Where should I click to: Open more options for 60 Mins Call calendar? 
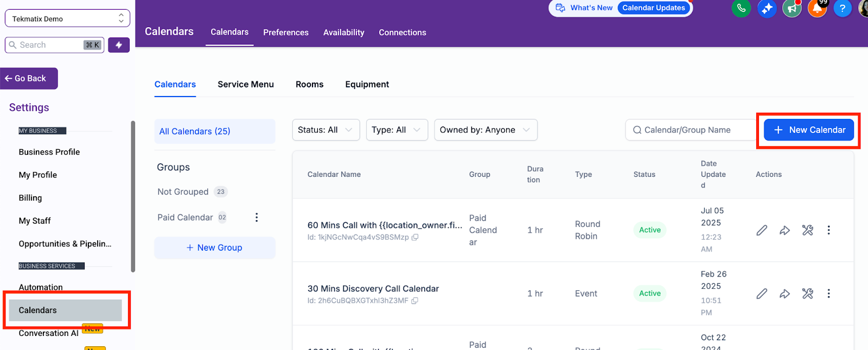[828, 230]
